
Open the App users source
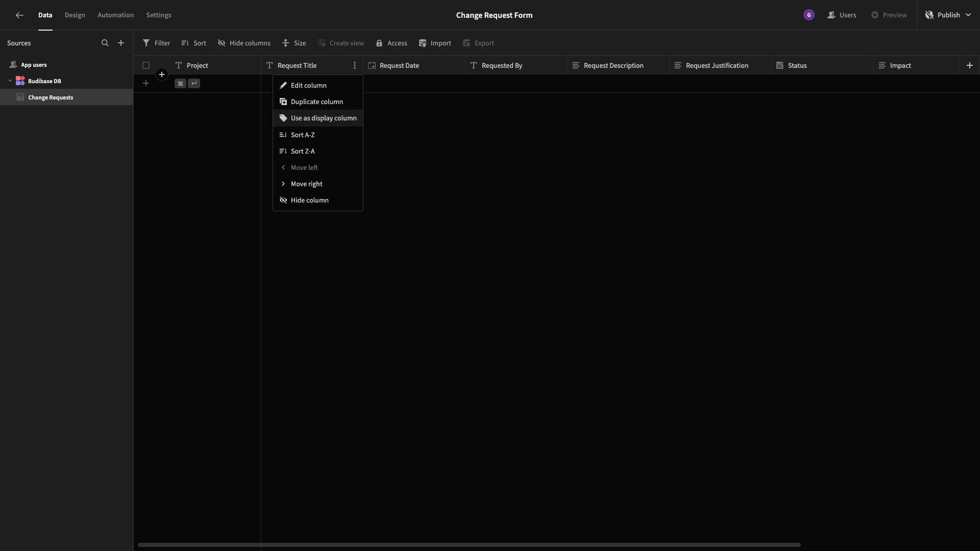point(66,65)
